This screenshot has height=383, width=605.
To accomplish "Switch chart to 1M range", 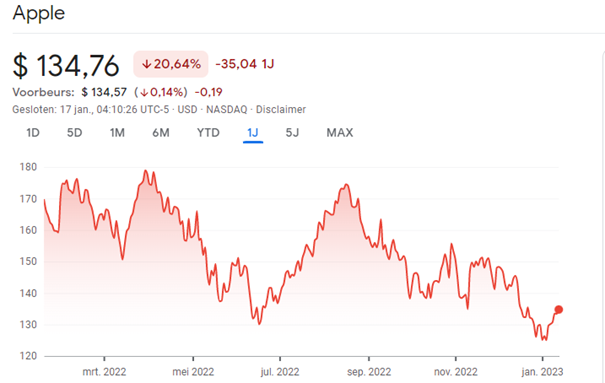I will point(117,133).
